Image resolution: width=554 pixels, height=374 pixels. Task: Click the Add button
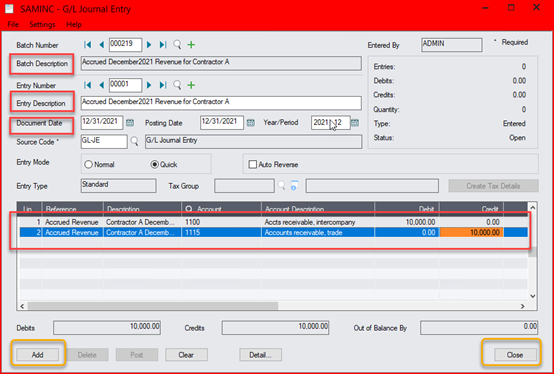pos(38,355)
